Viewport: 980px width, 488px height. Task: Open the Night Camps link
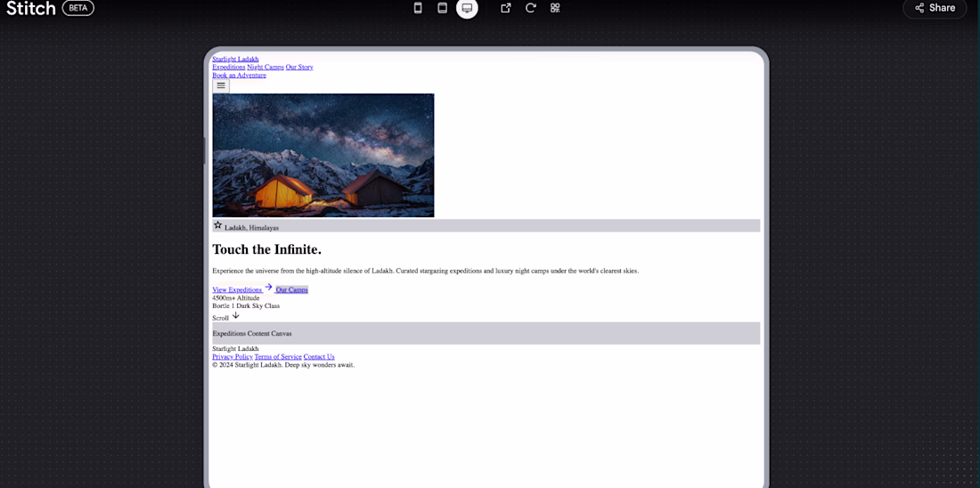pyautogui.click(x=265, y=67)
